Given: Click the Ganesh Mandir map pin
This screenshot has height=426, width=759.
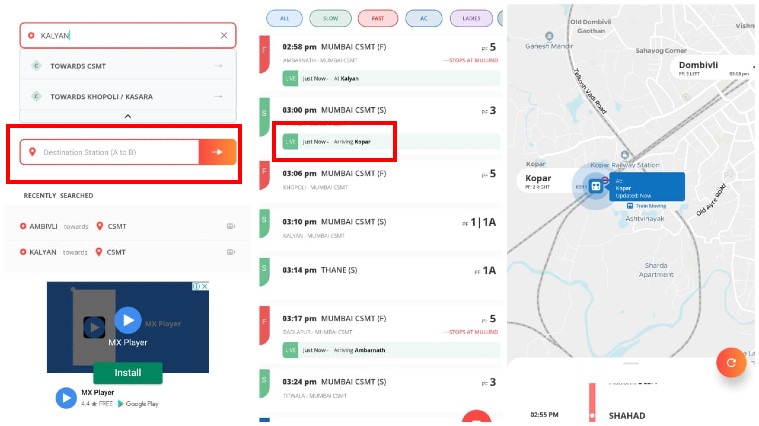Looking at the screenshot, I should pyautogui.click(x=549, y=36).
